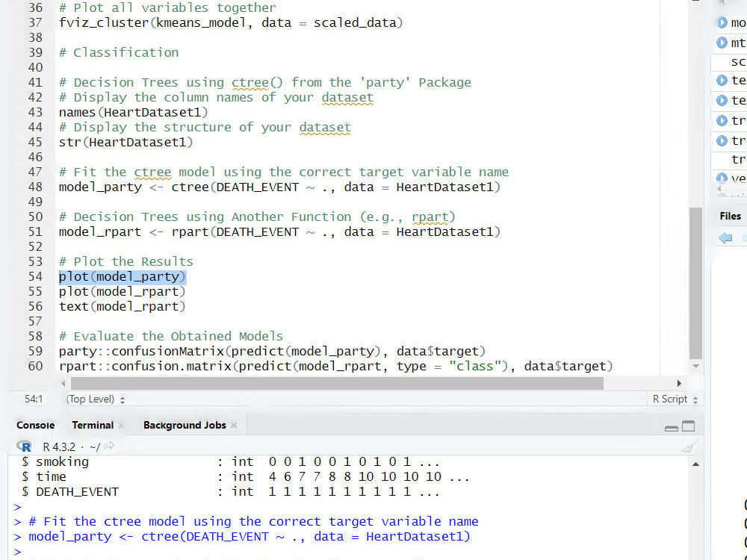Click console '# Fit the ctree model' comment

pos(253,521)
